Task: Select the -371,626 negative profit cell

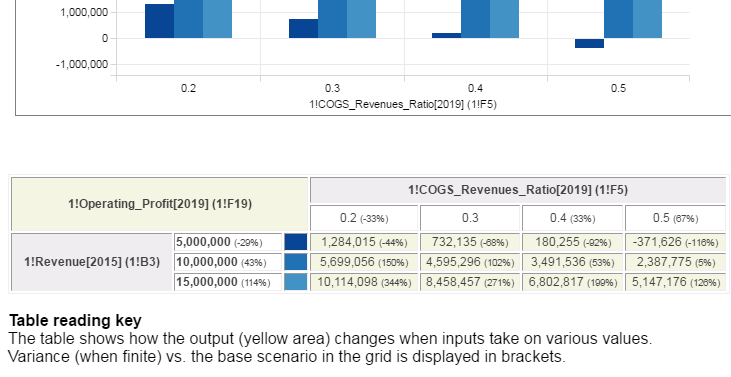Action: (x=675, y=242)
